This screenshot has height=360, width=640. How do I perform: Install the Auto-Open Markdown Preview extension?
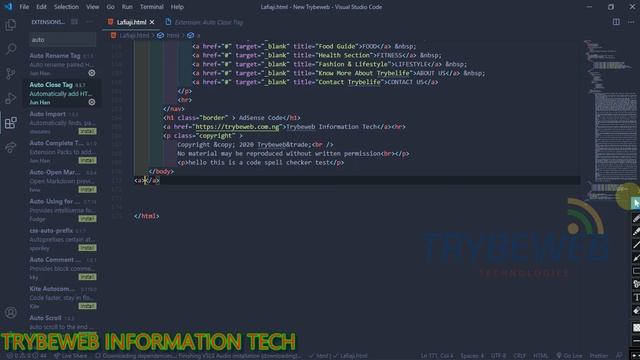(x=87, y=189)
